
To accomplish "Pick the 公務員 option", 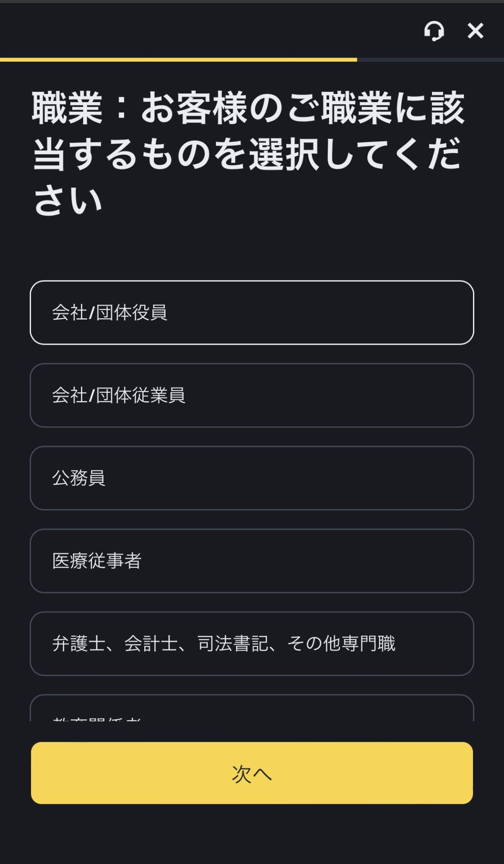I will (x=252, y=478).
